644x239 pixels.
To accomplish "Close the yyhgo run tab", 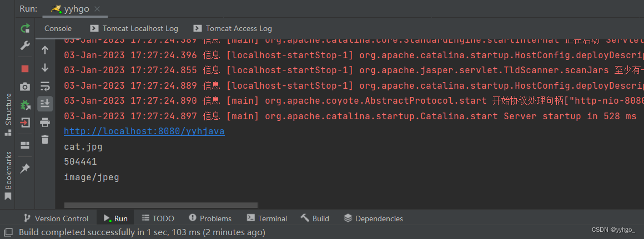I will [97, 9].
